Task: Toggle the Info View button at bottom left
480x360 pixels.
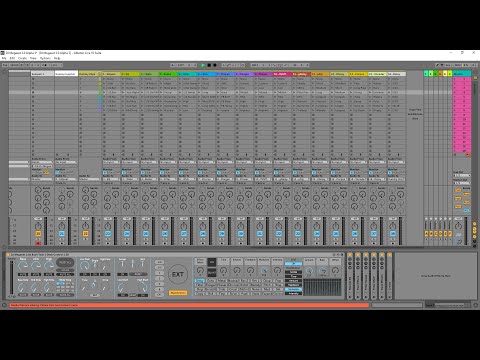Action: 4,305
